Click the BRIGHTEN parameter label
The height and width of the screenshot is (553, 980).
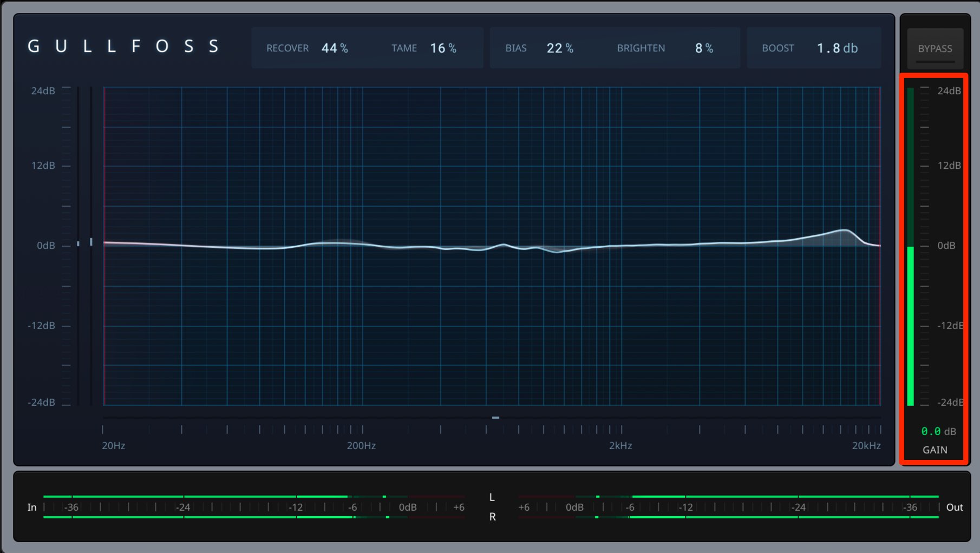[x=641, y=48]
